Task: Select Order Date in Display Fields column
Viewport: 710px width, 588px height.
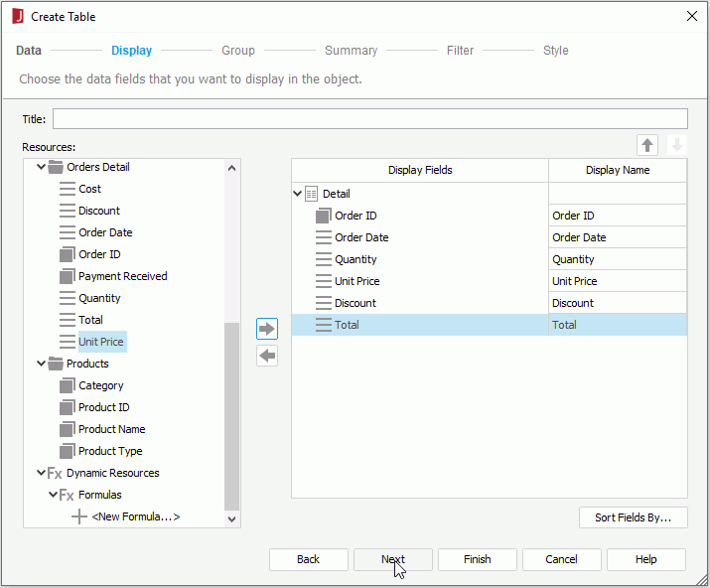Action: point(420,237)
